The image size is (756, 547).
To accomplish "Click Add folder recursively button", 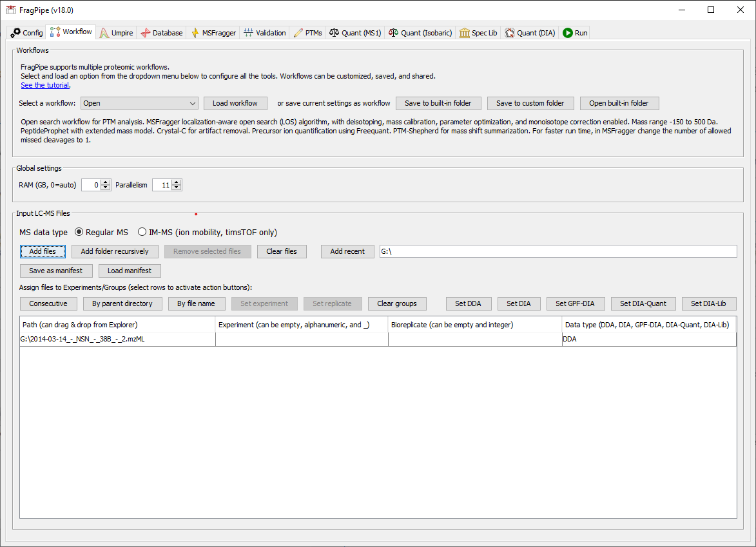I will pos(115,251).
